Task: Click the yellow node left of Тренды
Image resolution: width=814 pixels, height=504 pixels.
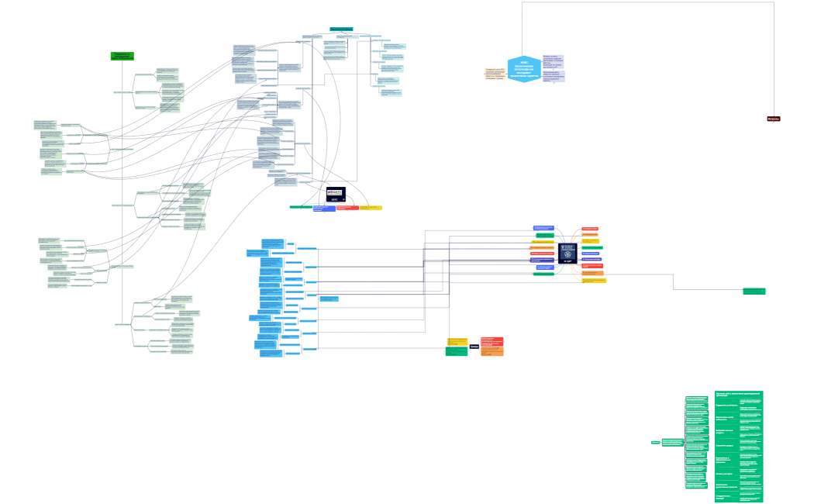Action: coord(457,342)
